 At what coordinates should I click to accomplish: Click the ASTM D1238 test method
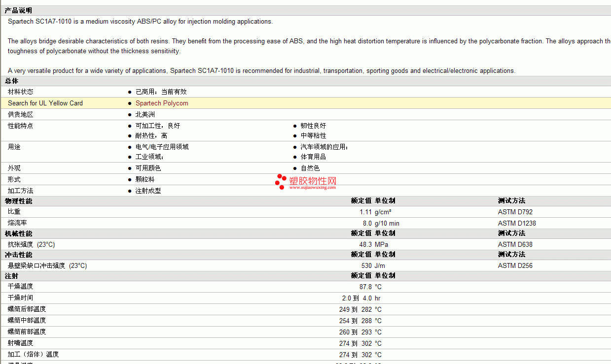click(517, 223)
